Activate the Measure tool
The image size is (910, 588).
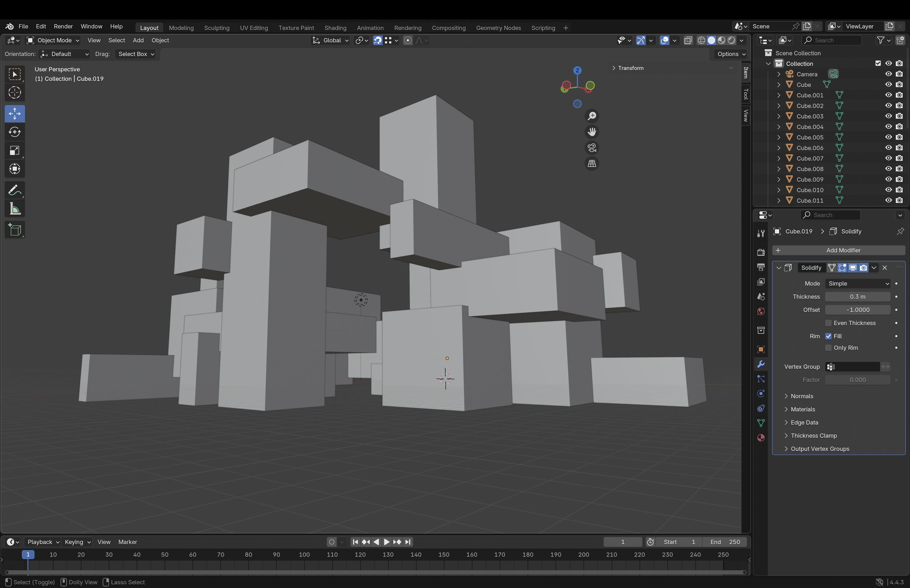pos(15,209)
